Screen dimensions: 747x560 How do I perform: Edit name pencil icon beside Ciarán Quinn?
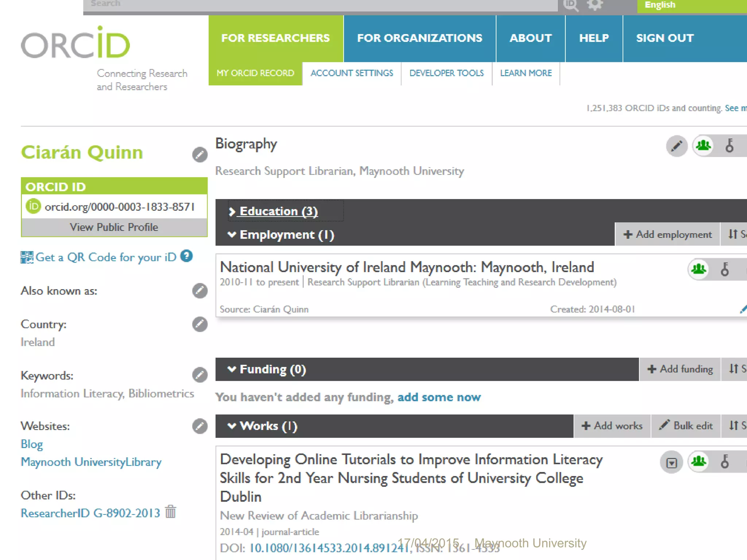(200, 155)
